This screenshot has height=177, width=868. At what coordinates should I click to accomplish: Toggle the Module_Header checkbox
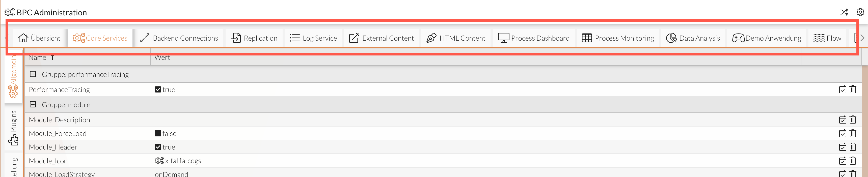point(158,147)
